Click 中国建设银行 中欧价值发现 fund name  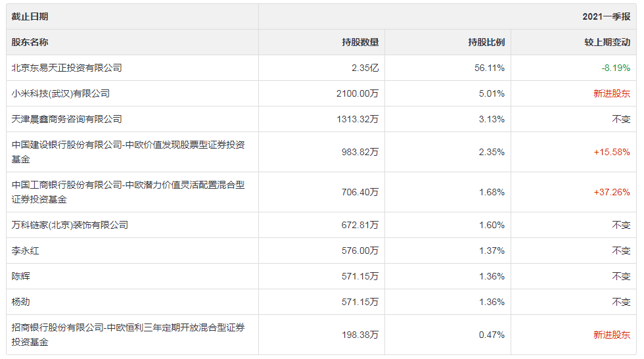pyautogui.click(x=128, y=152)
